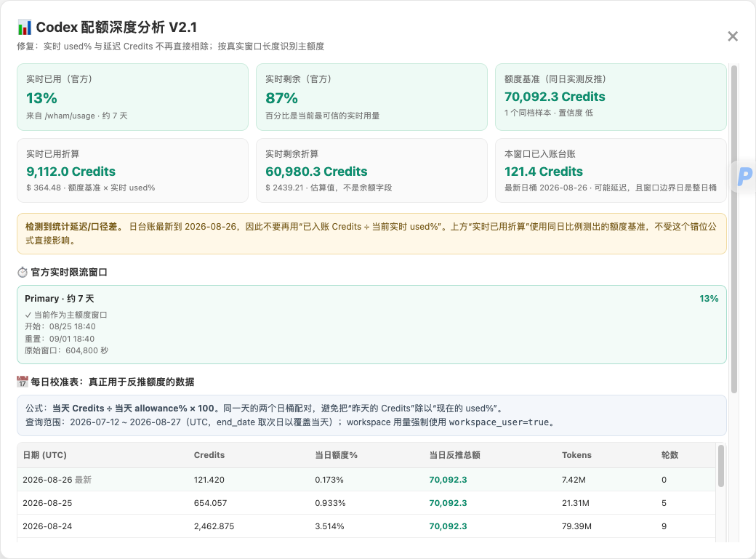This screenshot has height=559, width=756.
Task: Click the 79.39M tokens cell
Action: (x=576, y=526)
